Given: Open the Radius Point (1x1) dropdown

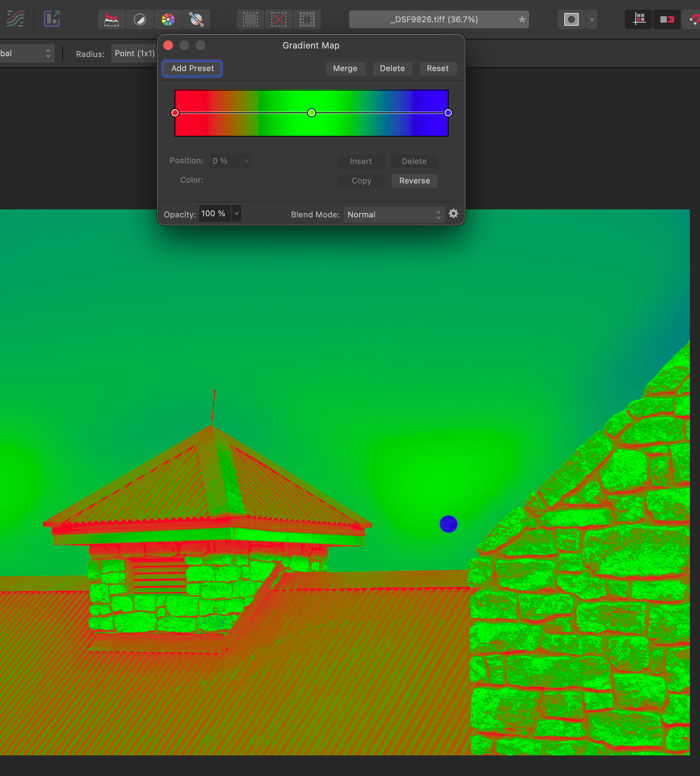Looking at the screenshot, I should click(x=134, y=53).
